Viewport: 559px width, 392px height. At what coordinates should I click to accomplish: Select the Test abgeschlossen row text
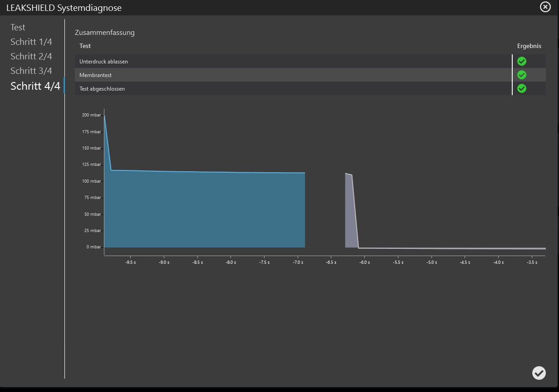102,89
